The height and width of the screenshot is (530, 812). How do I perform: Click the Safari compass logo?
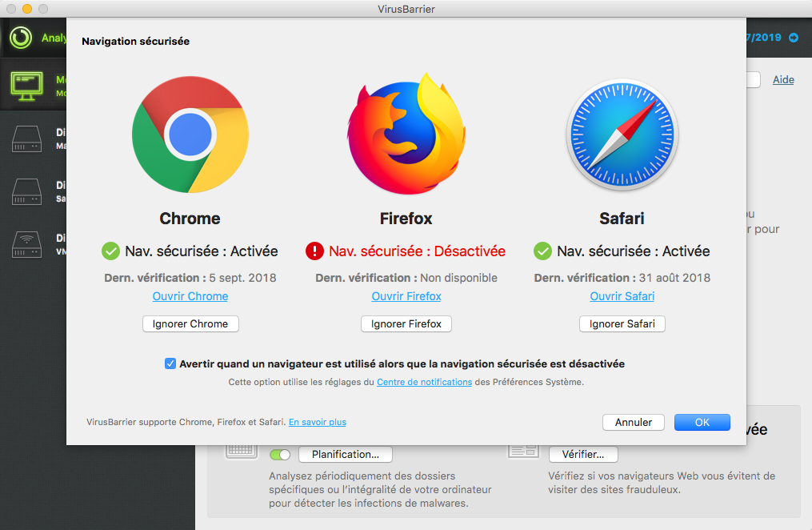coord(622,135)
